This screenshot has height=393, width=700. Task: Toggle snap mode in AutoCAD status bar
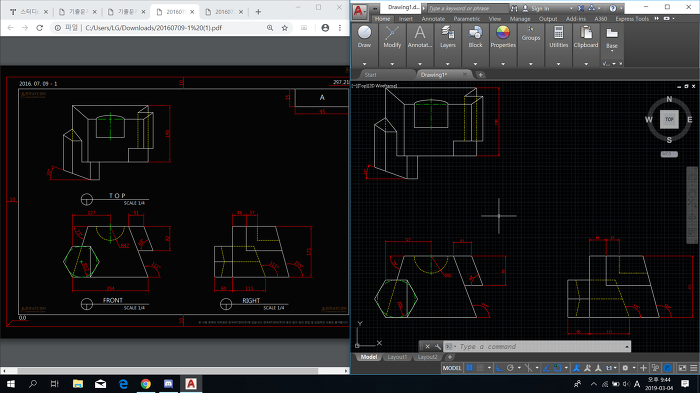click(480, 368)
